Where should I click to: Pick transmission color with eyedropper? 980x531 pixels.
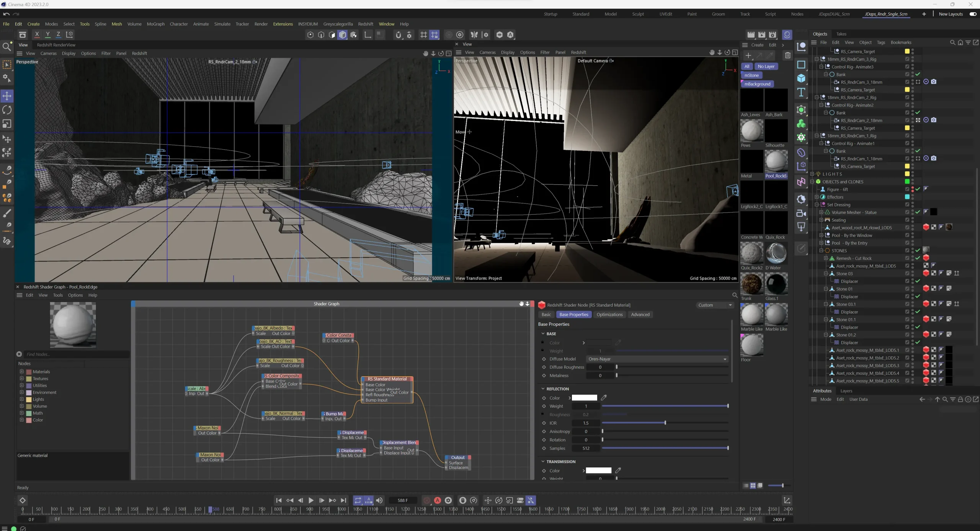click(x=618, y=471)
